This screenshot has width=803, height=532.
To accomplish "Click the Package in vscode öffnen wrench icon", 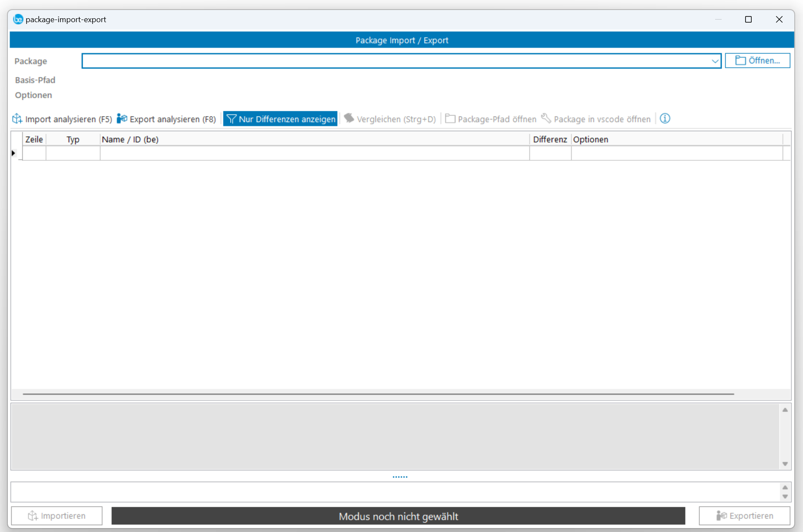I will point(546,118).
